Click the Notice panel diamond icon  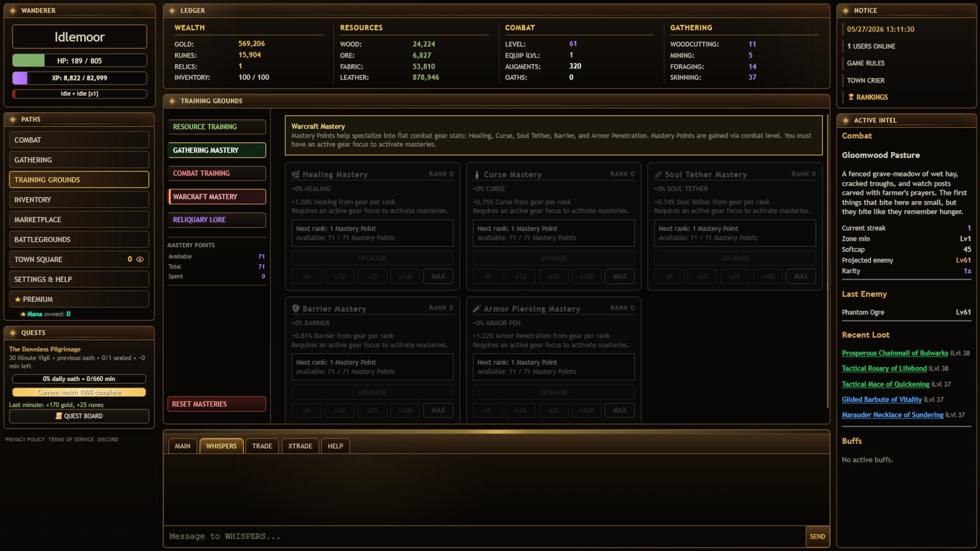[846, 11]
